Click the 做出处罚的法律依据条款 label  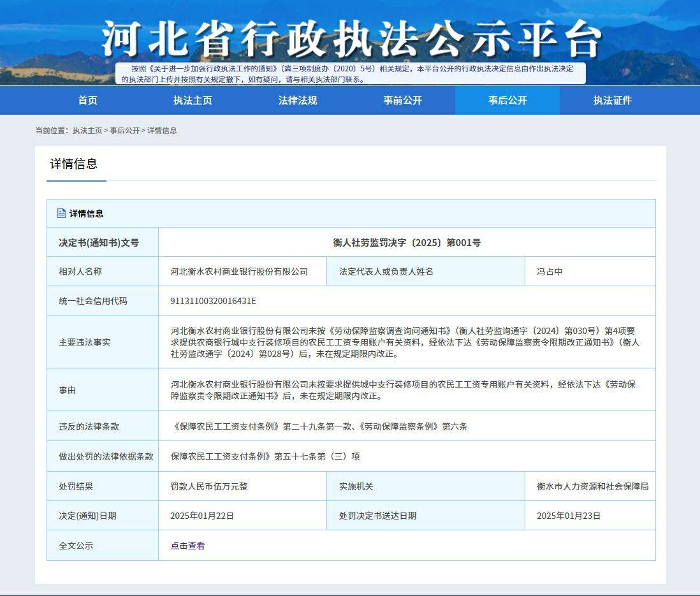[x=106, y=456]
